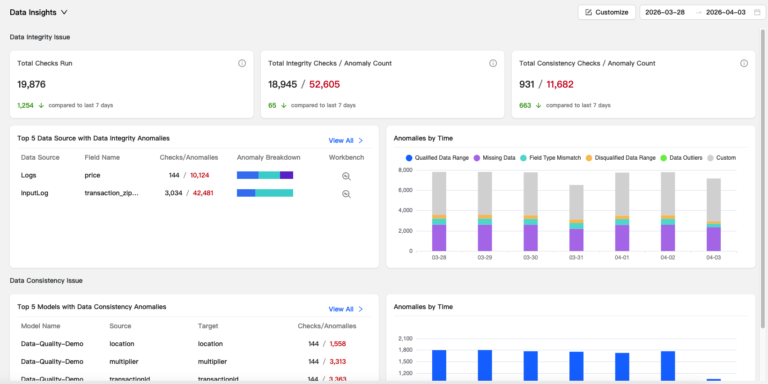The image size is (768, 384).
Task: Click anomaly breakdown bar for InputLog
Action: 265,193
